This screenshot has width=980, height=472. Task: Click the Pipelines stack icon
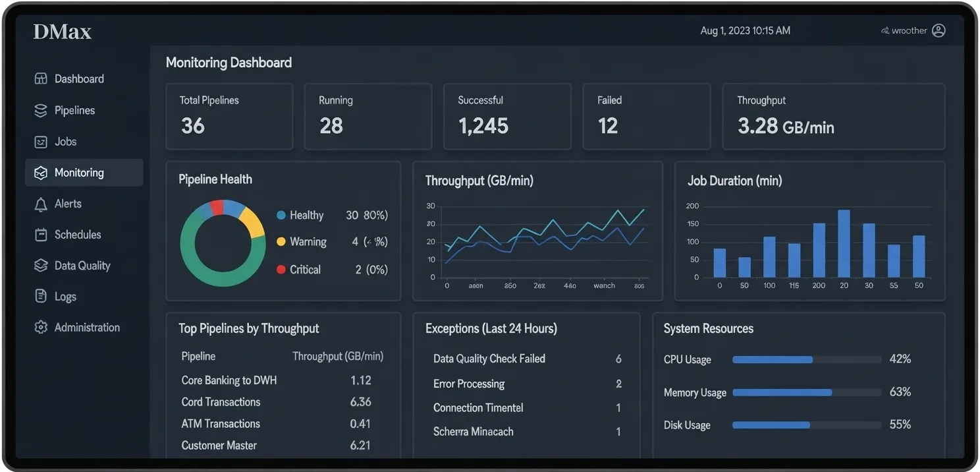pyautogui.click(x=41, y=110)
